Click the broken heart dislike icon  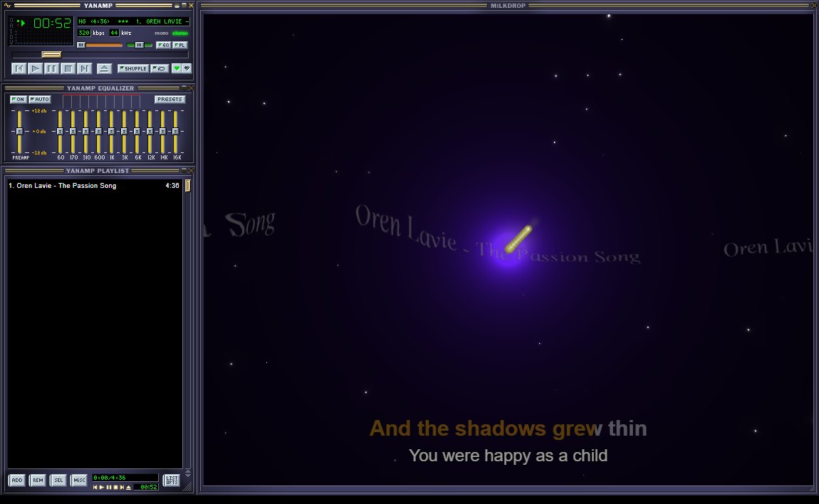coord(187,68)
